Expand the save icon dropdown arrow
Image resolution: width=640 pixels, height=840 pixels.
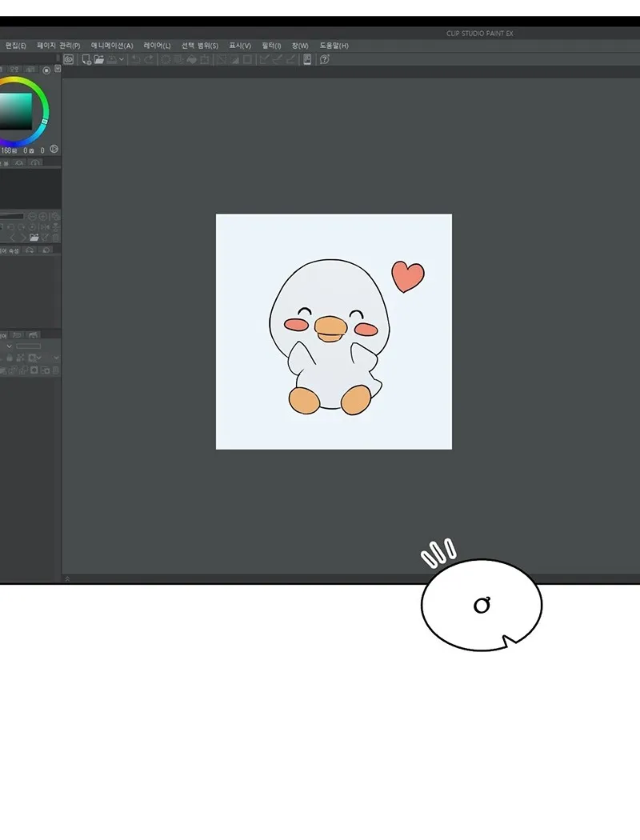coord(122,59)
